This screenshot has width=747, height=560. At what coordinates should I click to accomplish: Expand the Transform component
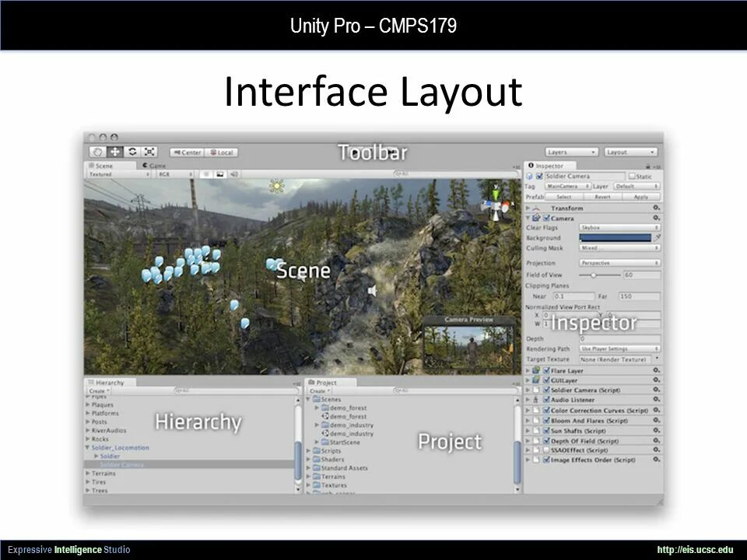tap(528, 208)
